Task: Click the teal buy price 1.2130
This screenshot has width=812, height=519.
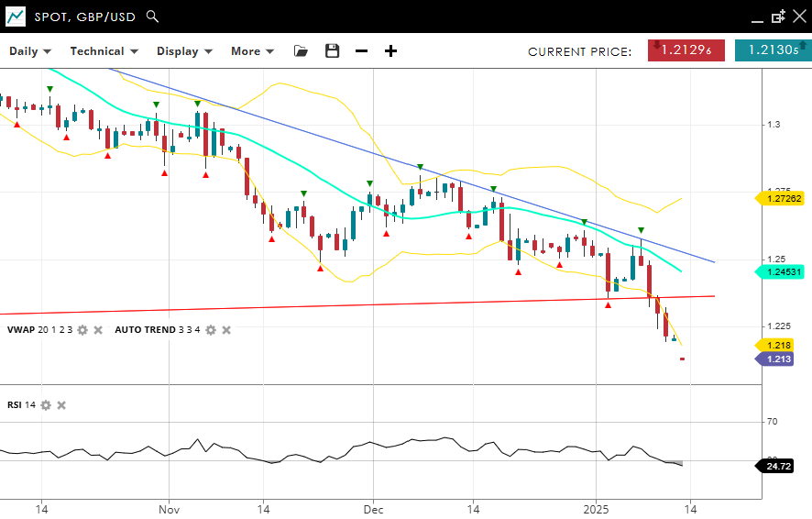Action: (773, 51)
